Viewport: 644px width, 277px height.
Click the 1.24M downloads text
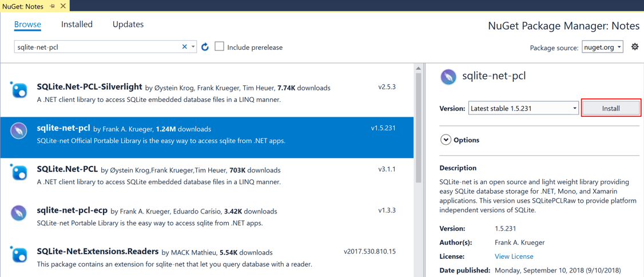[184, 129]
